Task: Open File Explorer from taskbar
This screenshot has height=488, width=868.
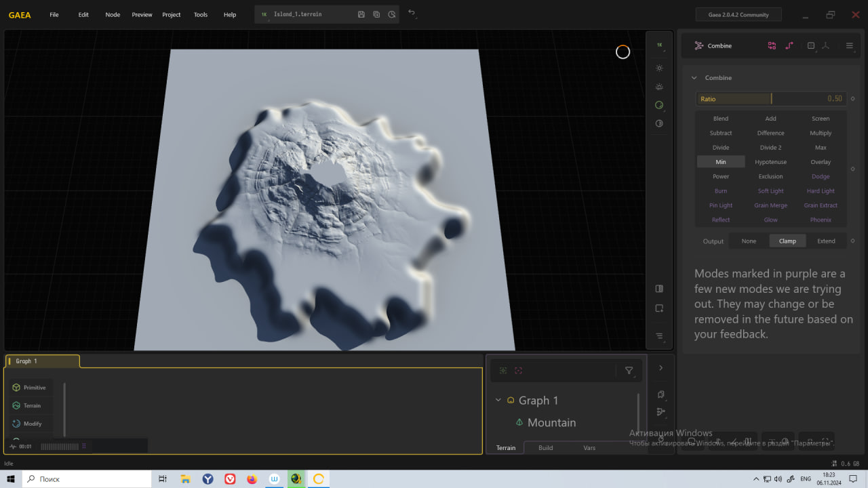Action: [x=185, y=479]
